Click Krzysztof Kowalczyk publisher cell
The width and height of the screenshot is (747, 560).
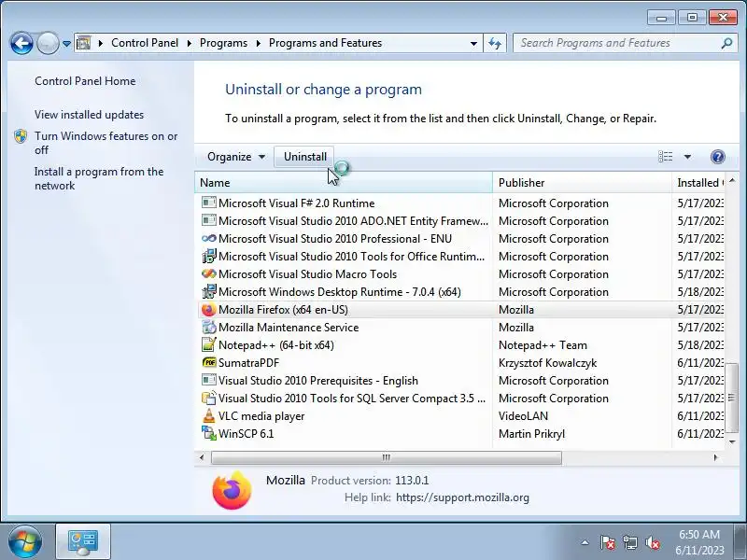coord(547,363)
